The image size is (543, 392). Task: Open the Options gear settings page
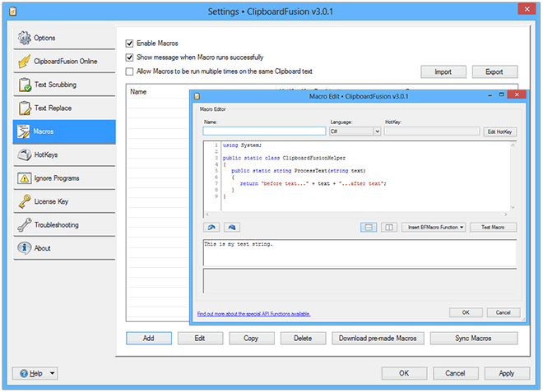pyautogui.click(x=63, y=39)
